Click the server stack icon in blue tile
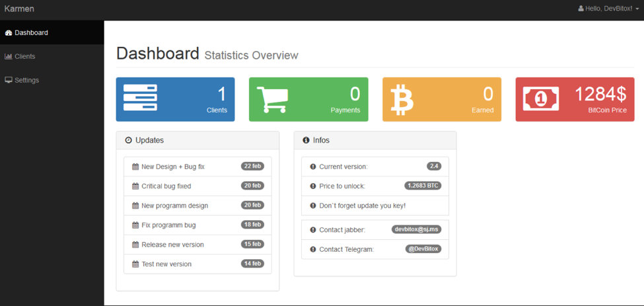The width and height of the screenshot is (644, 306). [140, 98]
